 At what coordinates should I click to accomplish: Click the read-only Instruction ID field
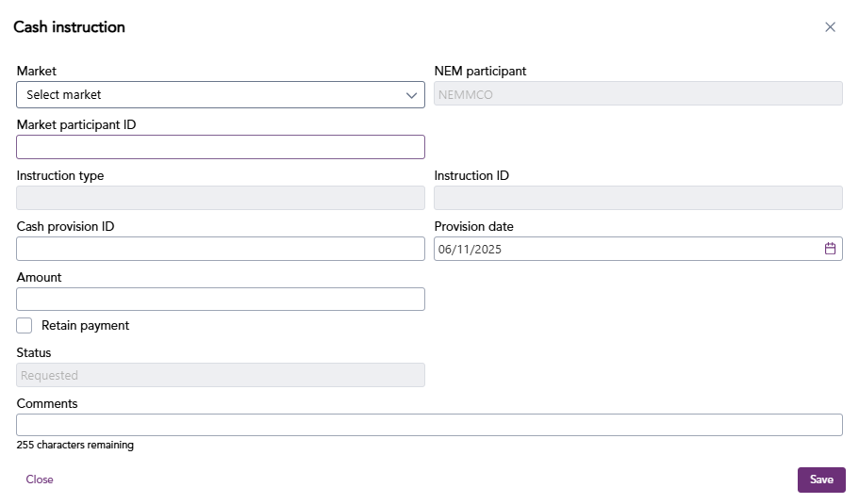(637, 198)
